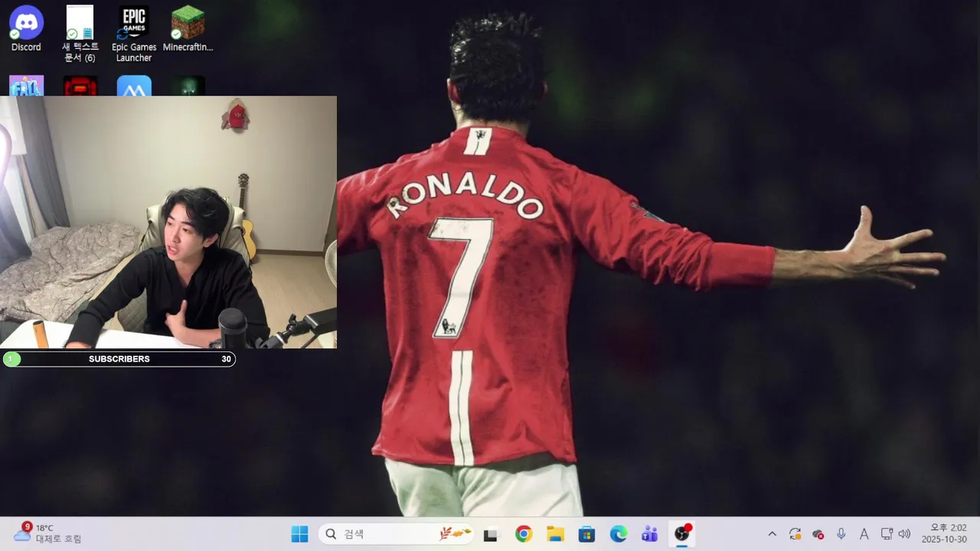Open the volume speaker tray icon

click(x=904, y=534)
